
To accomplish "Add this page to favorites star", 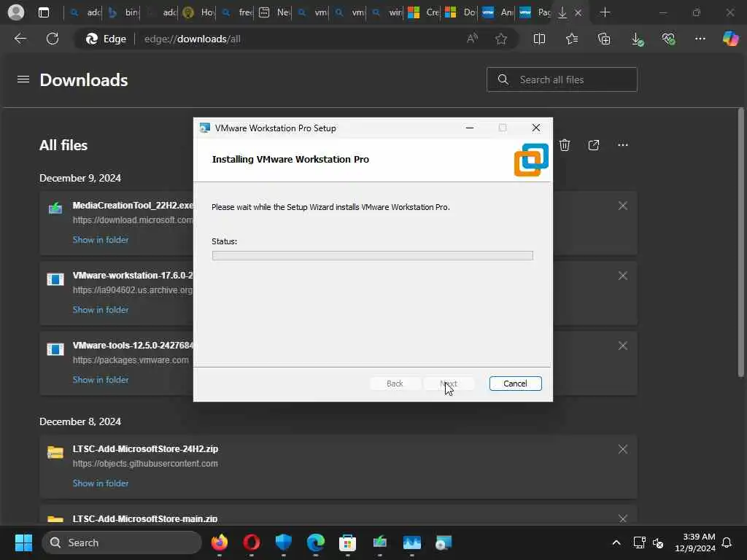I will 500,39.
